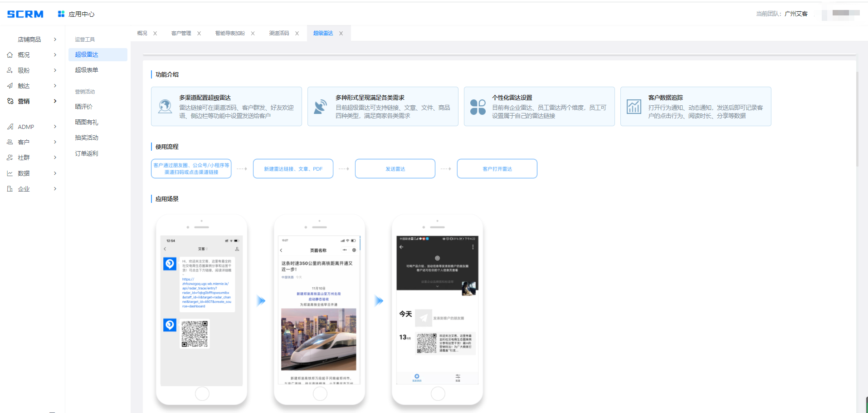Expand the 社群 sidebar menu arrow
The width and height of the screenshot is (868, 413).
pos(55,157)
